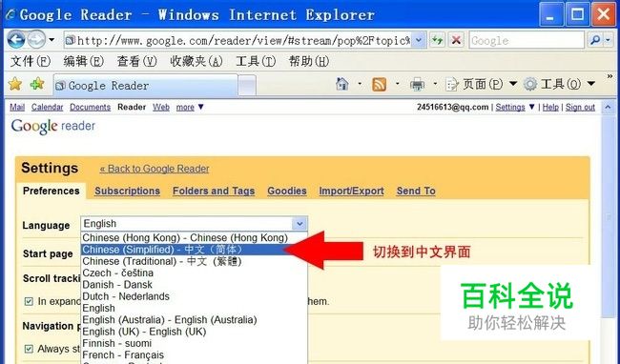The height and width of the screenshot is (364, 620).
Task: Choose Danish - Dansk language option
Action: pyautogui.click(x=195, y=285)
